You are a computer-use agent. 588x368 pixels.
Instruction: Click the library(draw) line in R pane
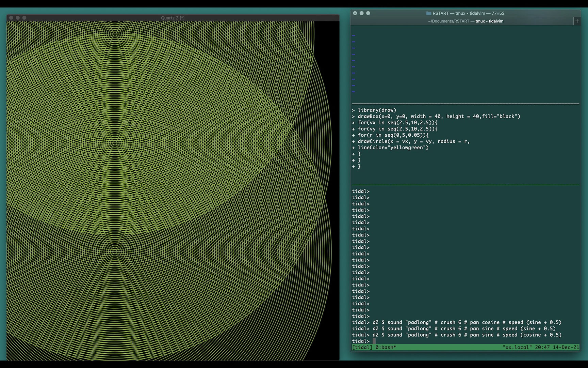click(x=377, y=110)
